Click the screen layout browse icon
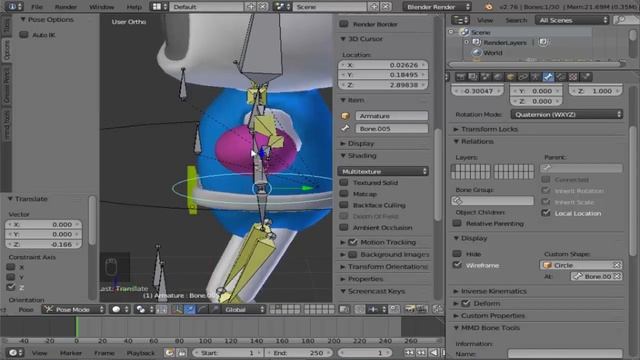Screen dimensions: 640x360 click(159, 7)
